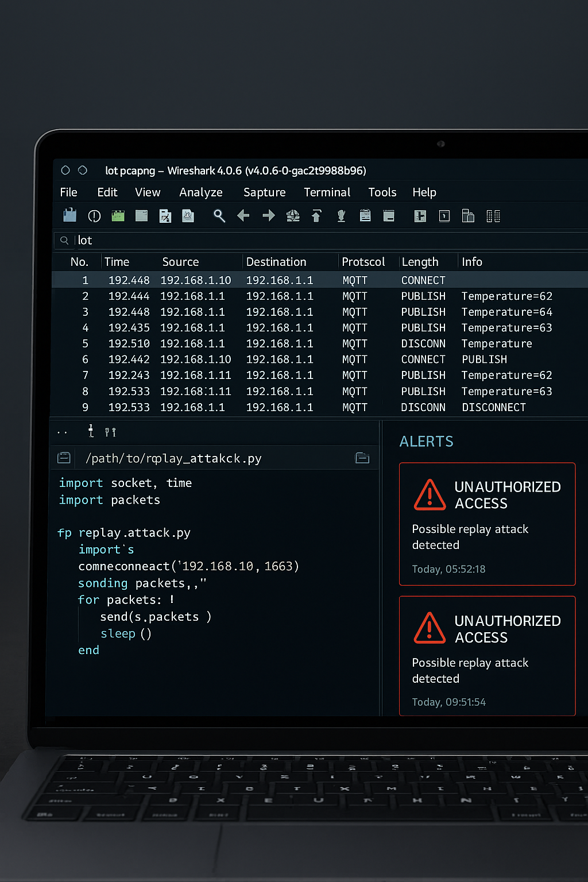
Task: Go back with the left arrow icon
Action: 243,216
